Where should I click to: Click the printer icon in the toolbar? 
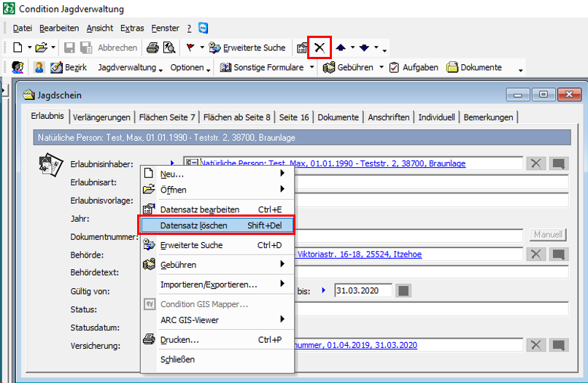[152, 48]
